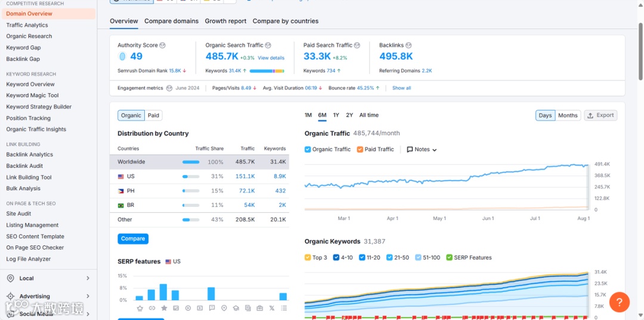Screen dimensions: 644x320
Task: Open the Notes dropdown
Action: pyautogui.click(x=422, y=150)
